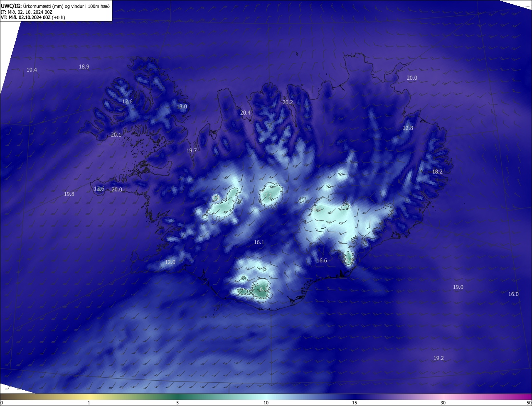Click the 19.2 value label

tap(438, 358)
